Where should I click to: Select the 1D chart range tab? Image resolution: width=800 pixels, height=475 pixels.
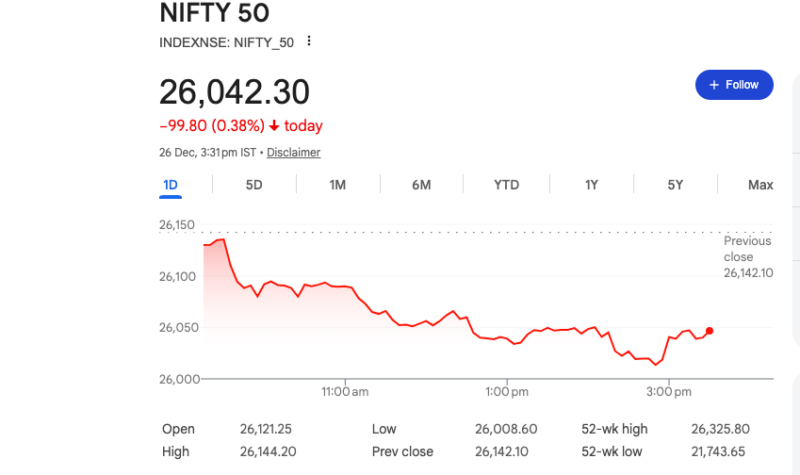tap(170, 185)
